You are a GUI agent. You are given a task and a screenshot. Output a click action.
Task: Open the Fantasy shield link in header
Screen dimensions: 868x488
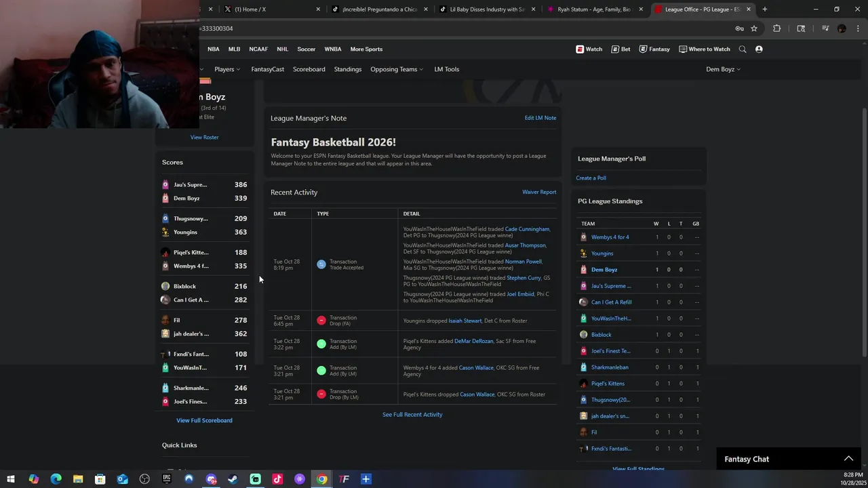654,49
